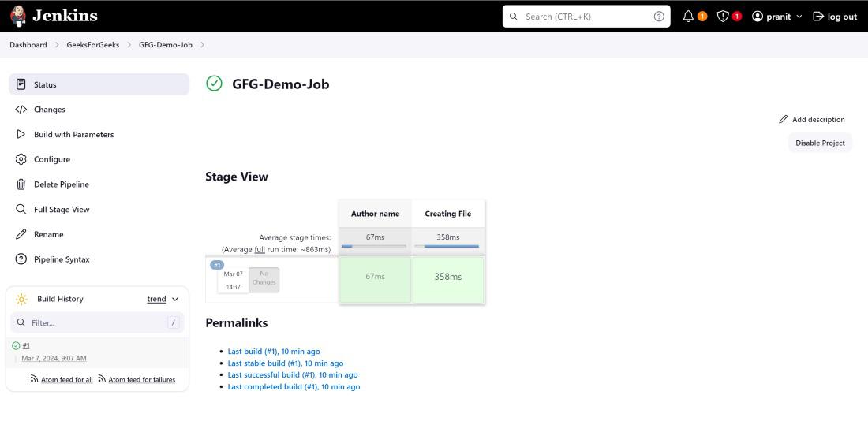Open notifications bell icon
Screen dimensions: 868x421
tap(688, 17)
